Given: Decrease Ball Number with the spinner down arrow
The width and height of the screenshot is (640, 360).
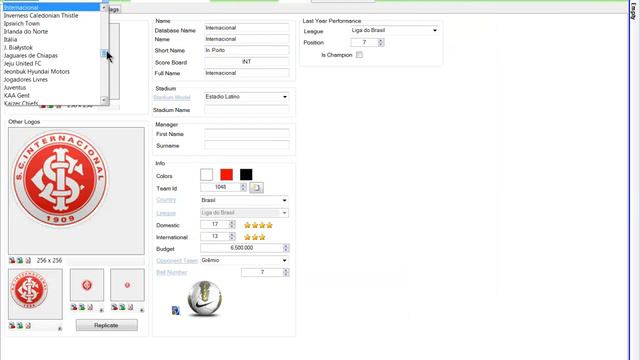Looking at the screenshot, I should (286, 274).
